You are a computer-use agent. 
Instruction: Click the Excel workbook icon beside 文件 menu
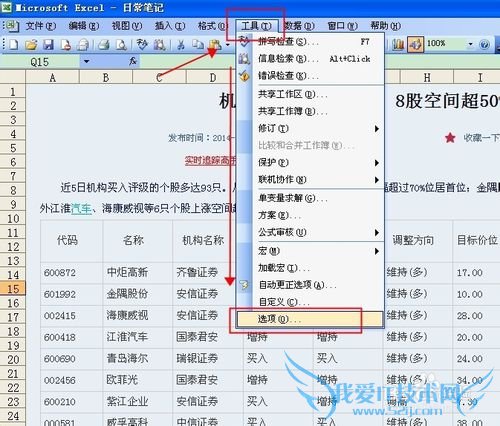point(12,26)
